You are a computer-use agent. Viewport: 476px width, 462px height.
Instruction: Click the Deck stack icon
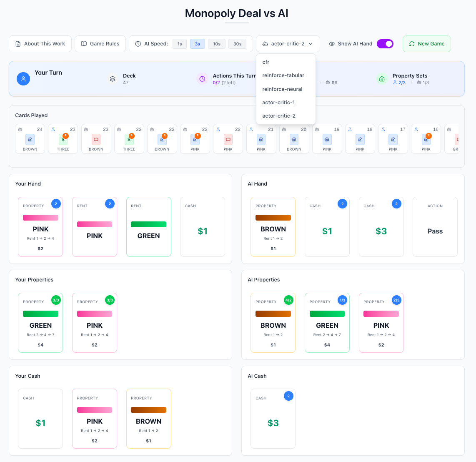113,79
